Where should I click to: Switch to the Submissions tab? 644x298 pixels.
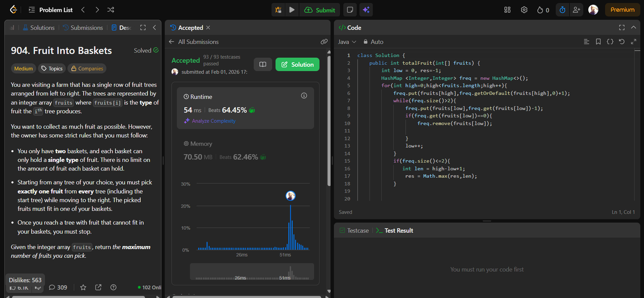[x=83, y=27]
